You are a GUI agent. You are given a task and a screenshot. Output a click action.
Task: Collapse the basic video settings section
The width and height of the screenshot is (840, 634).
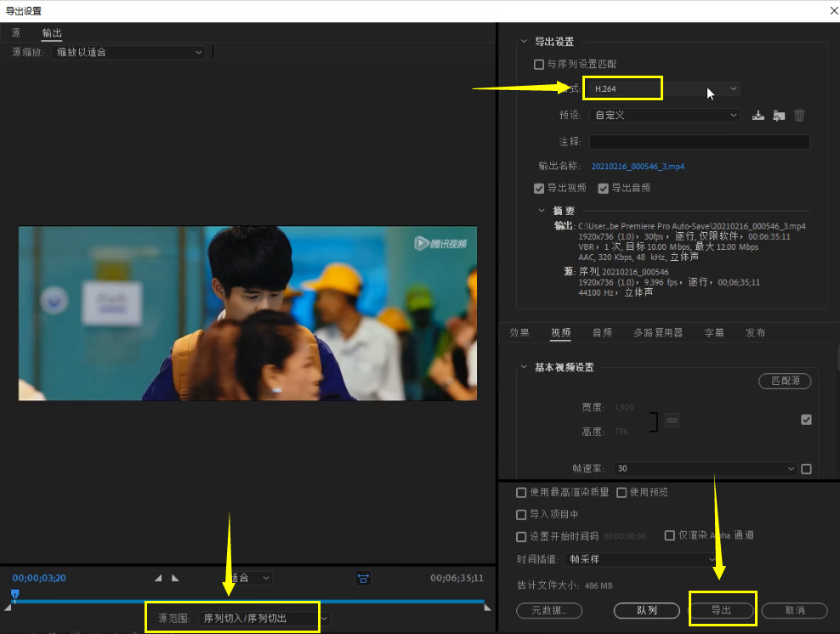(x=524, y=367)
